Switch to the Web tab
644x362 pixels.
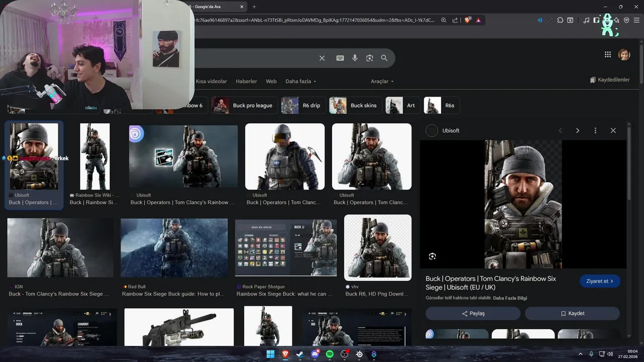(271, 81)
